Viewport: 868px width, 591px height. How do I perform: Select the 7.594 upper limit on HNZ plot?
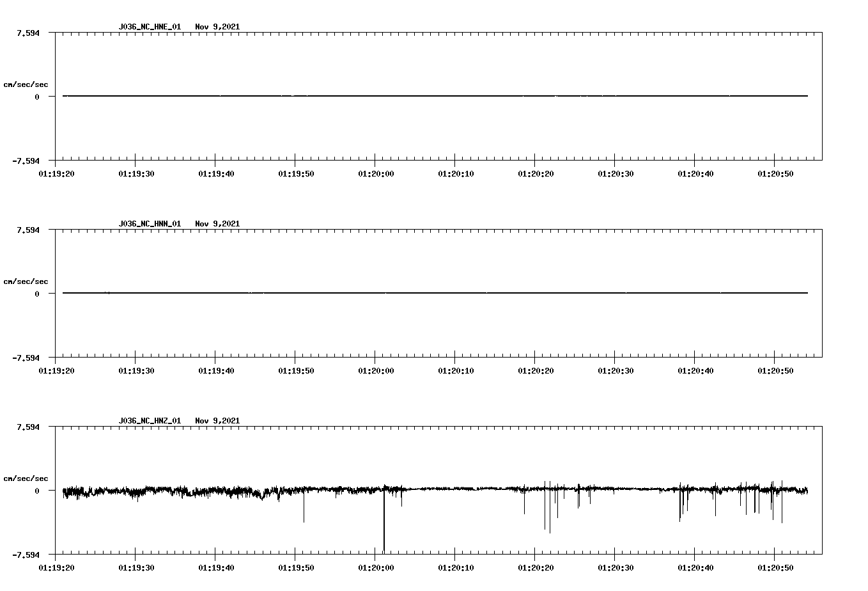pos(27,427)
